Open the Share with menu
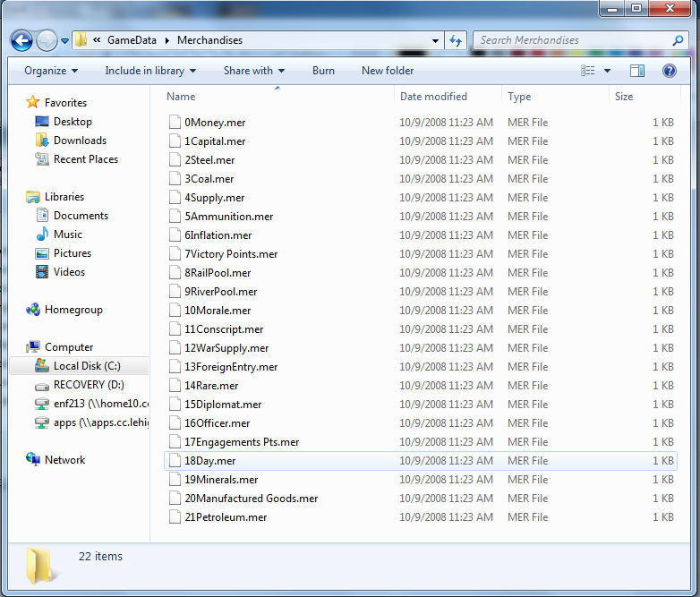 tap(254, 71)
